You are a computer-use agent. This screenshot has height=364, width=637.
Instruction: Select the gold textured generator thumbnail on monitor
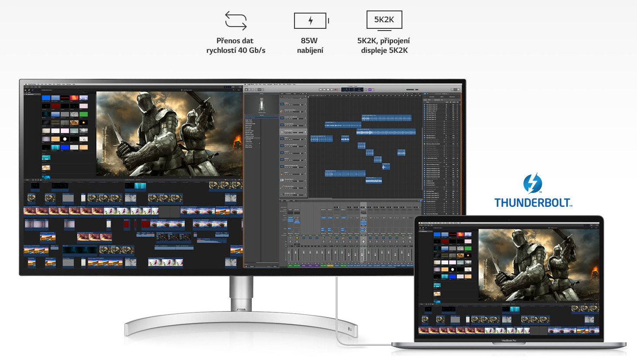point(74,122)
